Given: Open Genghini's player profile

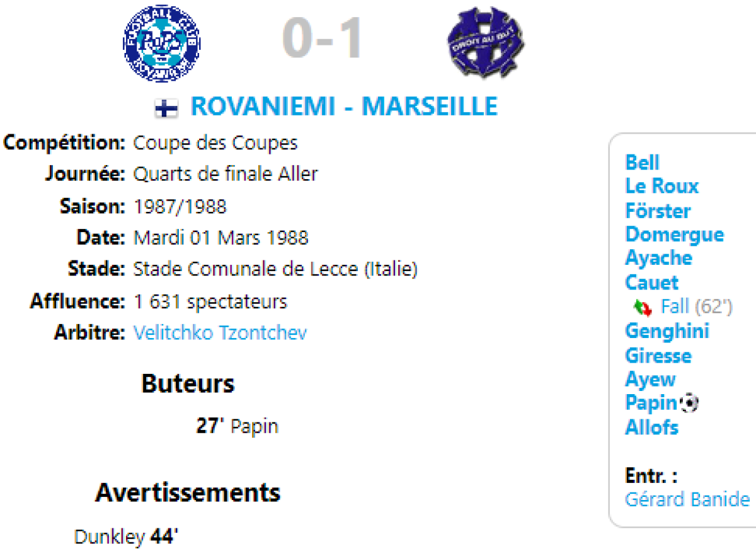Looking at the screenshot, I should 667,331.
